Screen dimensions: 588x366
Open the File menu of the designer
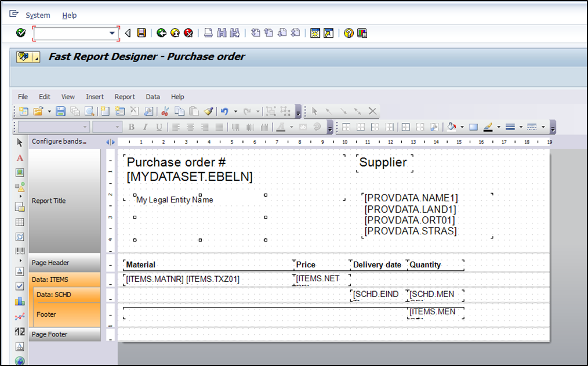(x=23, y=97)
